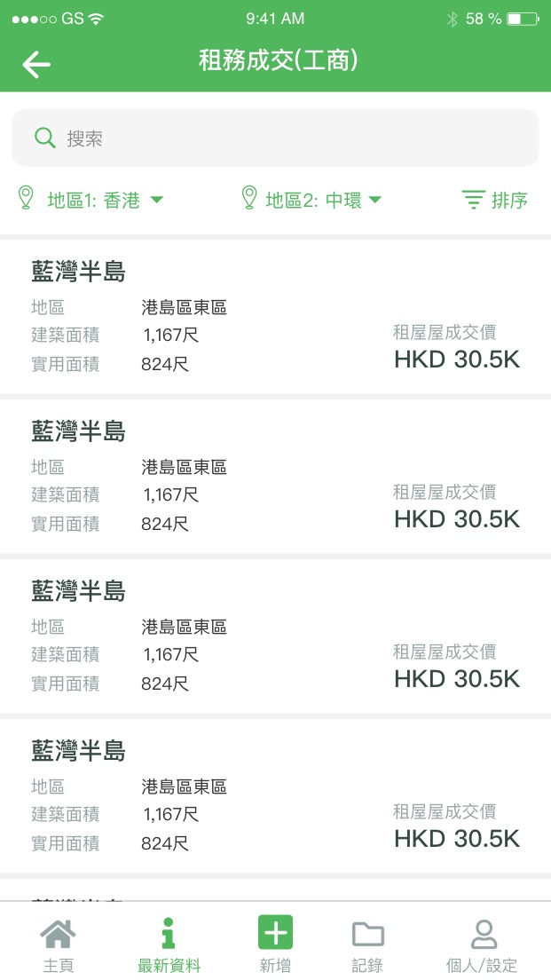
Task: Tap the back arrow icon
Action: (36, 64)
